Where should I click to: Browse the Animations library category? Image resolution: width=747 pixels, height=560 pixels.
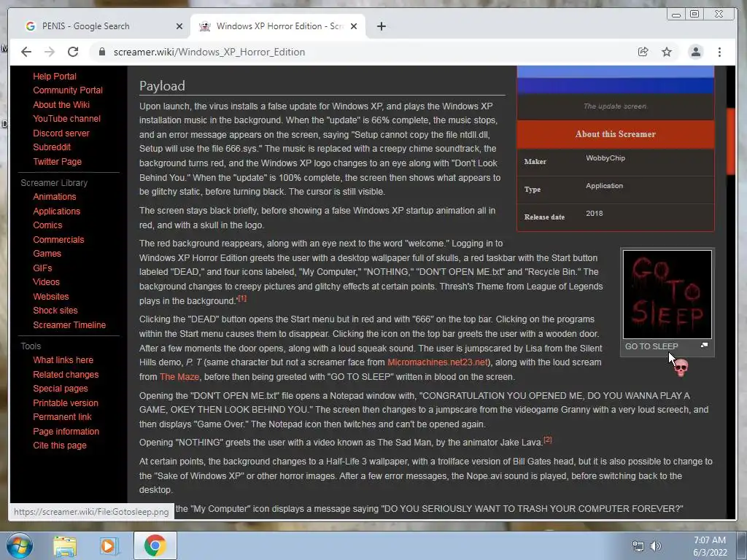tap(54, 197)
